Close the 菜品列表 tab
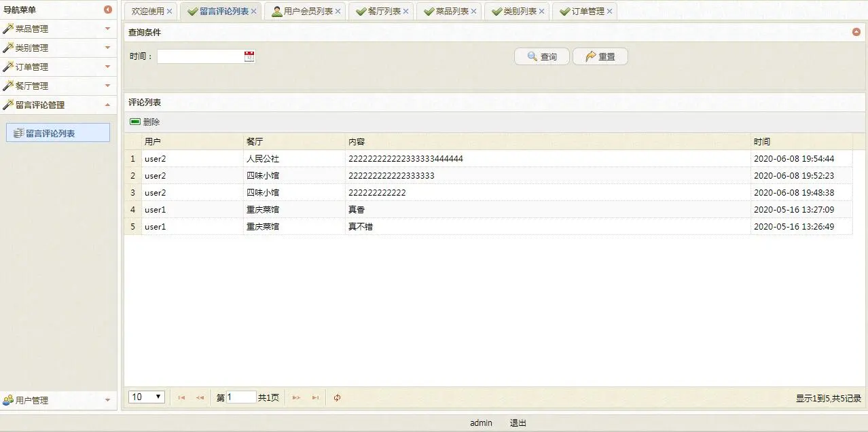 coord(474,12)
